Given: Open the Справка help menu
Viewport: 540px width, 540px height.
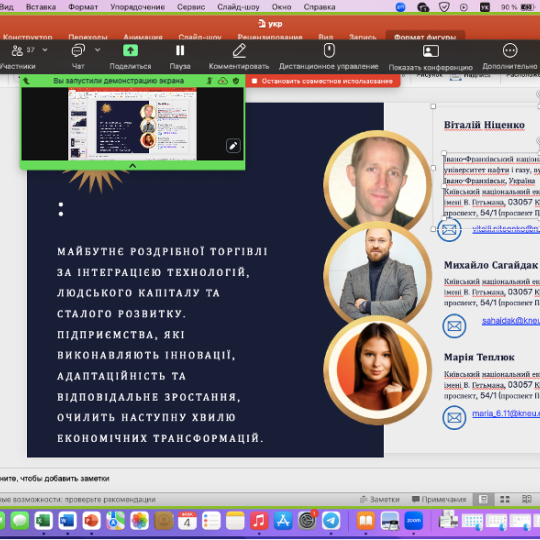Looking at the screenshot, I should click(319, 7).
